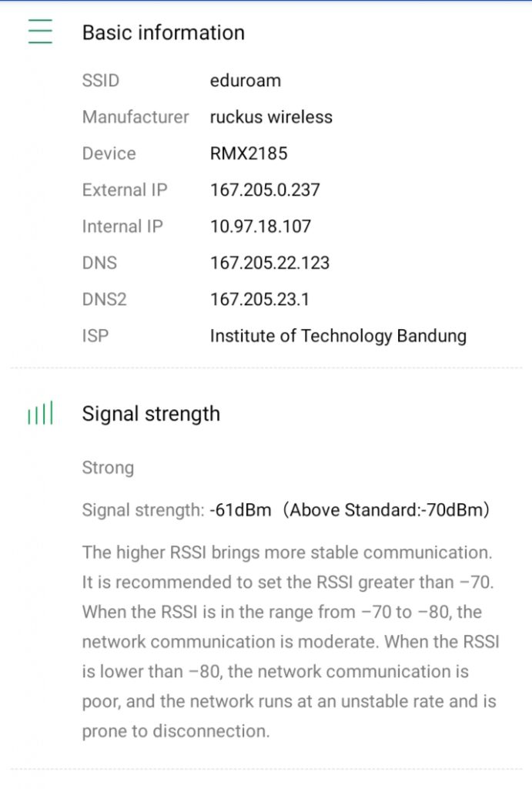Tap the Internal IP field label
The image size is (532, 789).
coord(122,227)
